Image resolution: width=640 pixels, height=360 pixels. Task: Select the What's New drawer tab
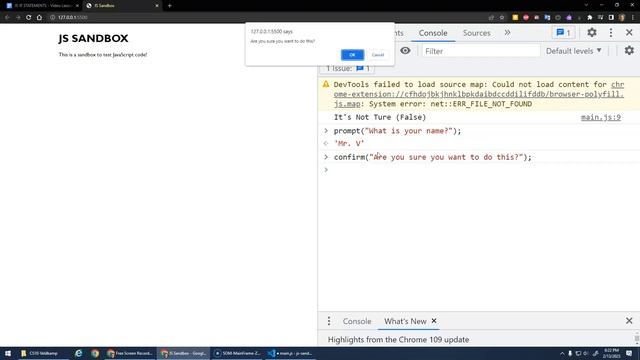[x=405, y=321]
